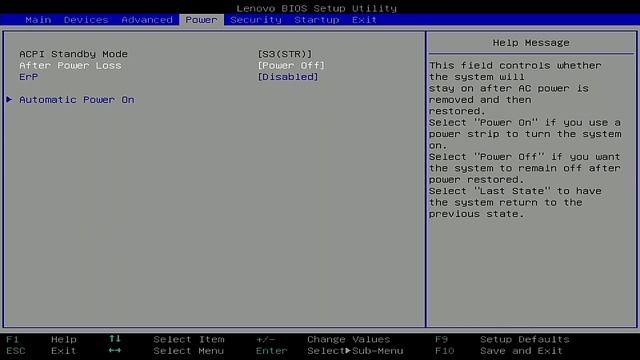The width and height of the screenshot is (640, 360).
Task: Click the up/down arrows Select Item icon
Action: 115,339
